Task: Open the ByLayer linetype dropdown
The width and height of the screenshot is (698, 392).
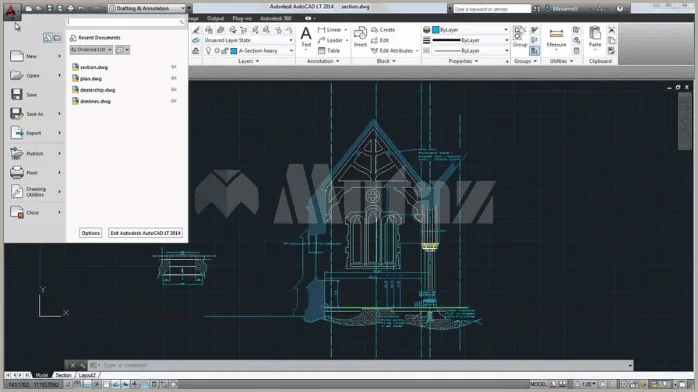Action: 470,51
